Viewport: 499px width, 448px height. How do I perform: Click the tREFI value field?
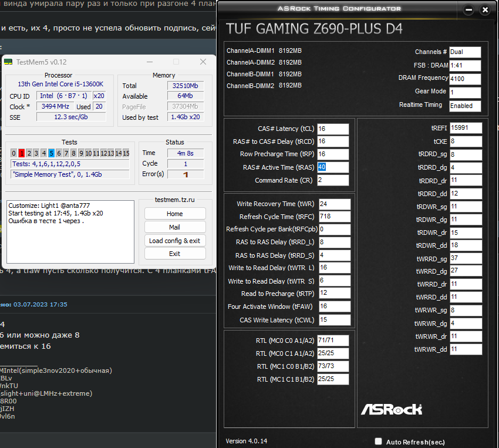point(466,128)
